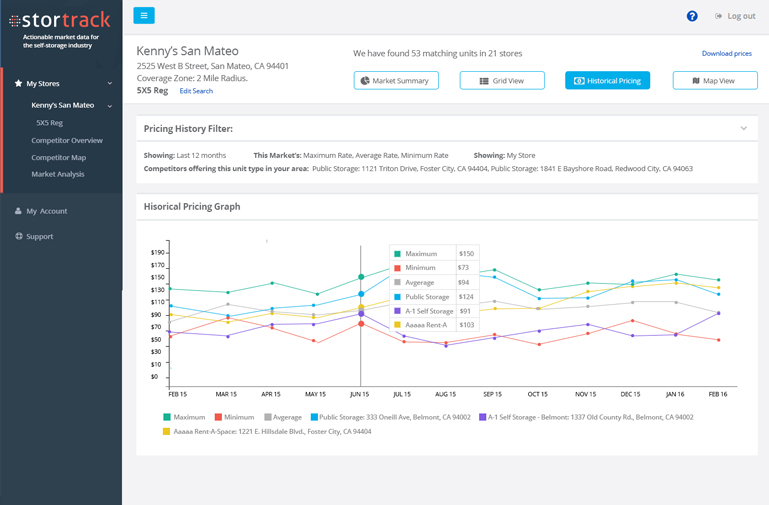This screenshot has width=769, height=505.
Task: Click the Download prices link
Action: (x=726, y=53)
